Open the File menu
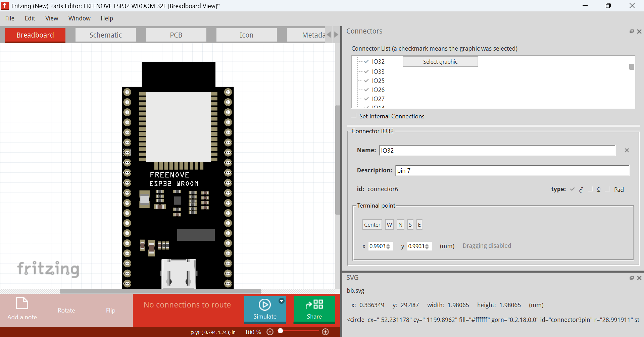644x337 pixels. tap(10, 18)
